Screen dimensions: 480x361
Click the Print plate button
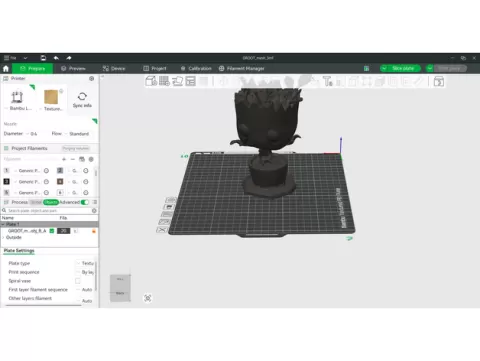tap(449, 68)
